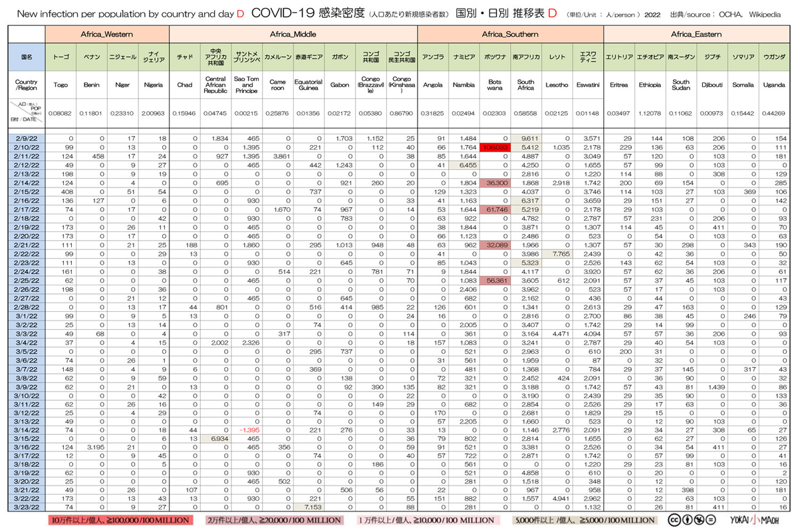Click the Lesotho cell 7,765
Screen dimensions: 798x532
(556, 255)
